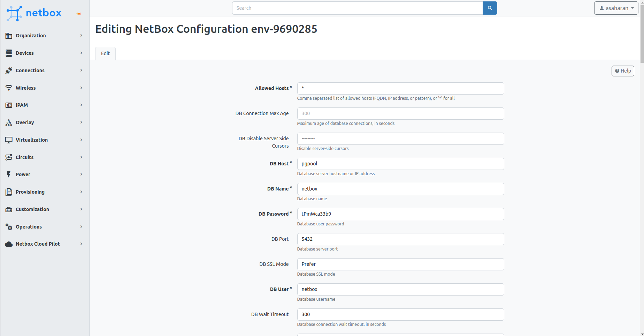Click the Overlay graph icon
This screenshot has width=644, height=336.
pyautogui.click(x=9, y=122)
